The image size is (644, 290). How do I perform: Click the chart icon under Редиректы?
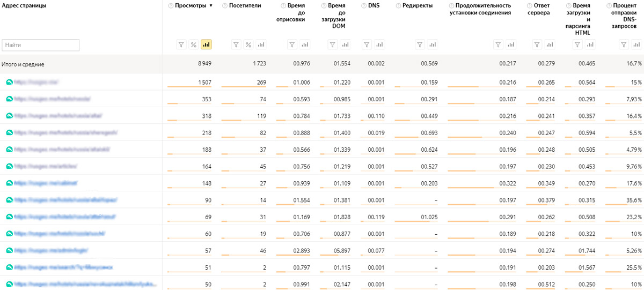[x=433, y=45]
